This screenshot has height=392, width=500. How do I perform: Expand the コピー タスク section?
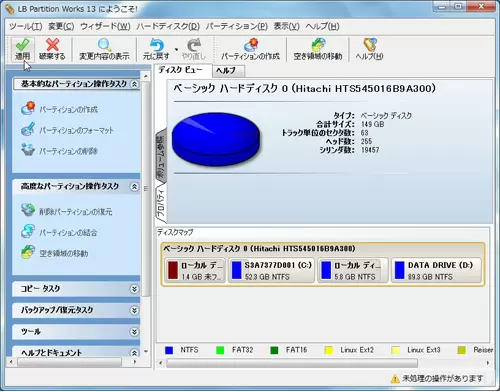pos(134,289)
